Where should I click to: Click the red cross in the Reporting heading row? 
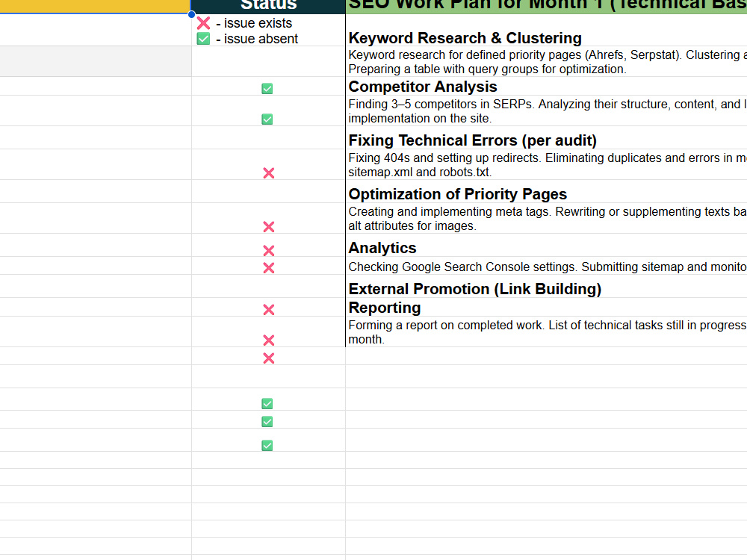(269, 310)
